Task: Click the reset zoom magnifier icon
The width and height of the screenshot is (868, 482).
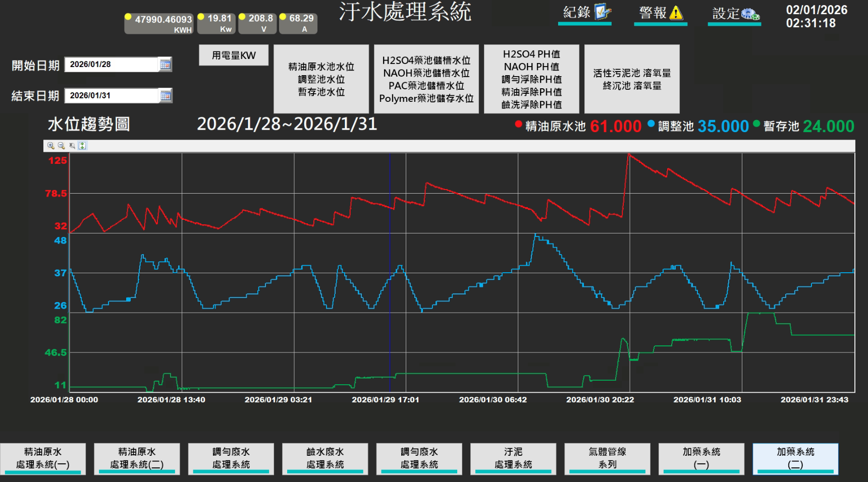Action: click(72, 146)
